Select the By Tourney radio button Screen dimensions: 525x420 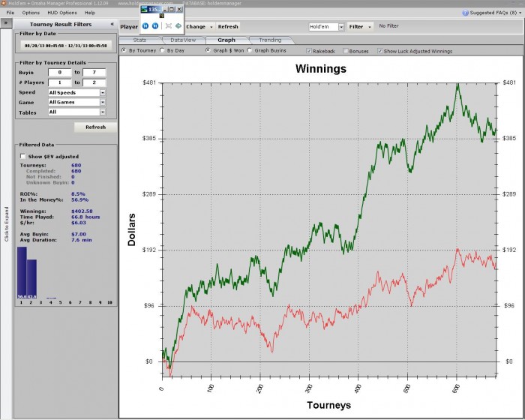(124, 50)
